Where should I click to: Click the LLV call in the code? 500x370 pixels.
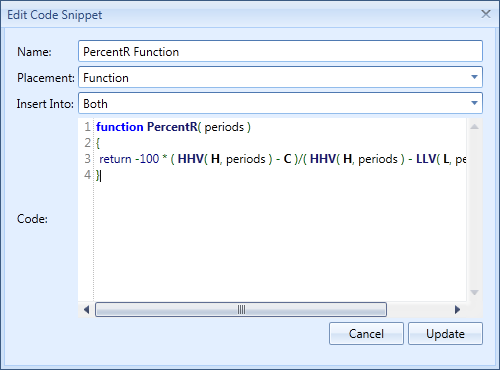(426, 159)
